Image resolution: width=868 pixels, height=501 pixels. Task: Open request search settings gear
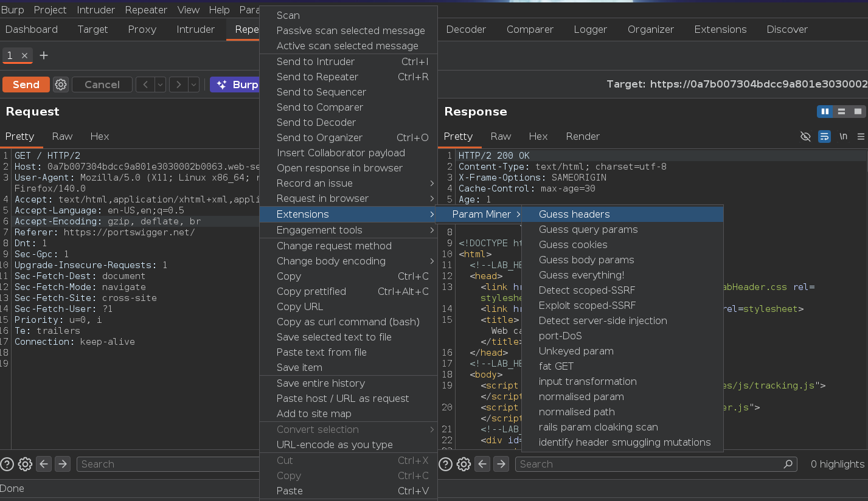point(25,464)
